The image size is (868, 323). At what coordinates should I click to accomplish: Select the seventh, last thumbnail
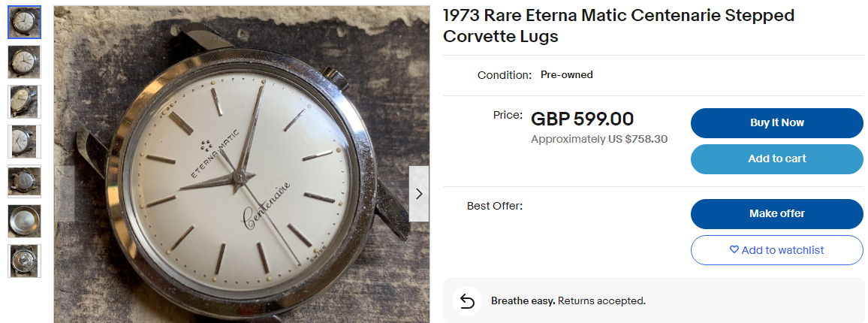24,261
